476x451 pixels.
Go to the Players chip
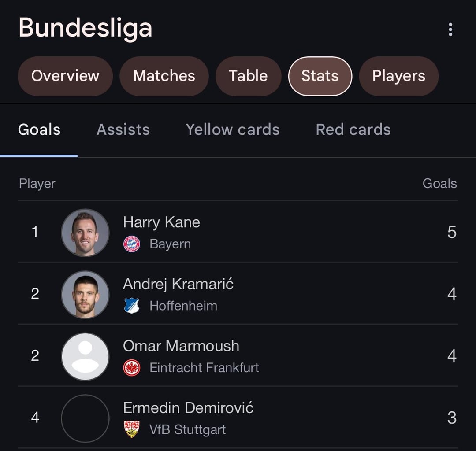coord(398,76)
